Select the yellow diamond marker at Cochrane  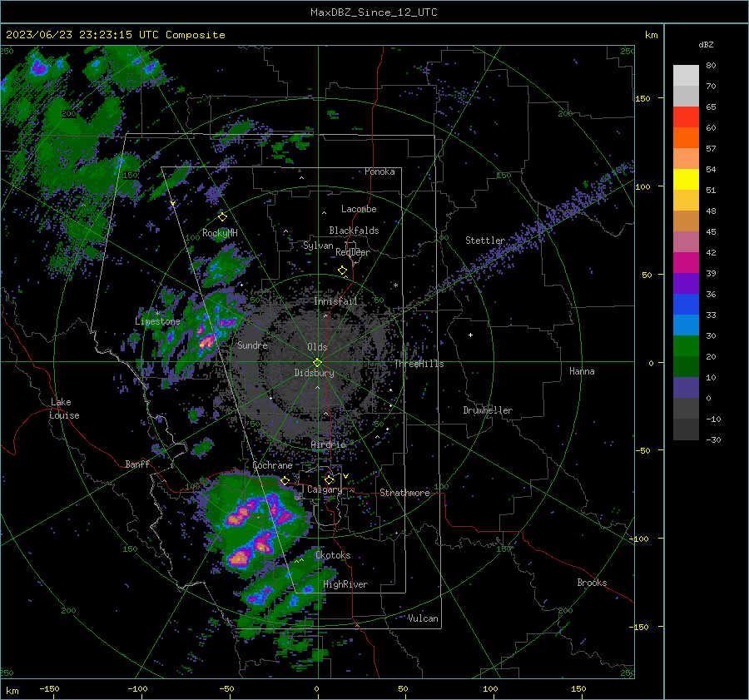tap(285, 480)
